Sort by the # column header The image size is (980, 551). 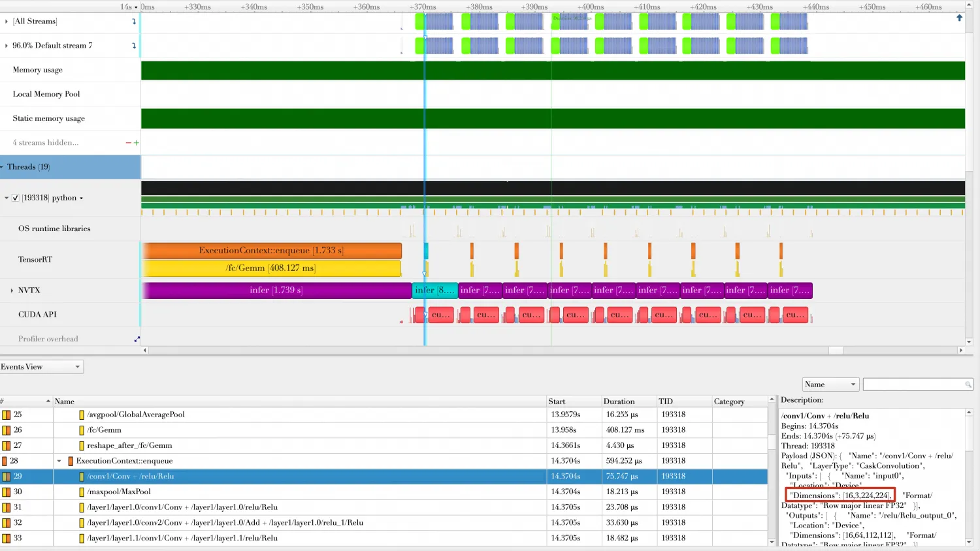(x=26, y=401)
